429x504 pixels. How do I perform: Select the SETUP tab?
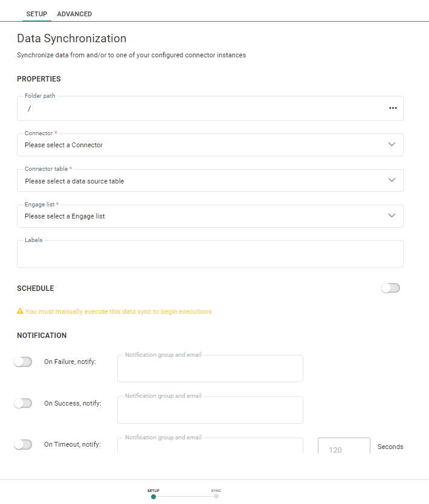38,13
